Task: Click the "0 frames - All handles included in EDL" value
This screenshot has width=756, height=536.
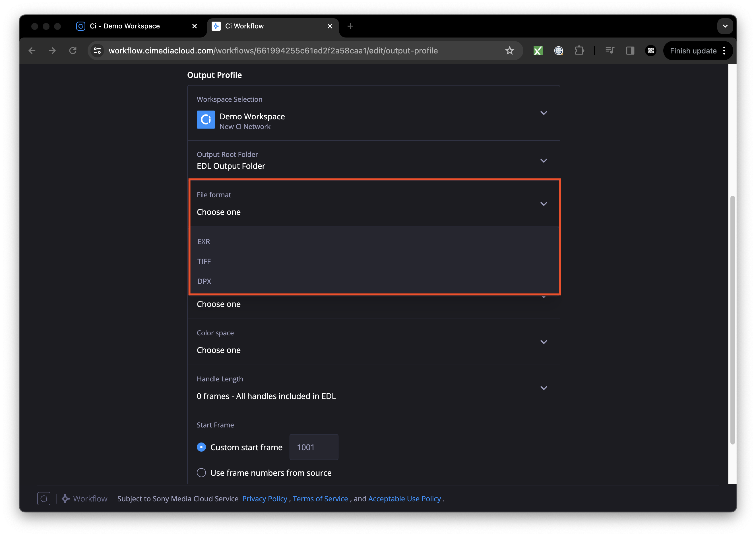Action: [266, 396]
